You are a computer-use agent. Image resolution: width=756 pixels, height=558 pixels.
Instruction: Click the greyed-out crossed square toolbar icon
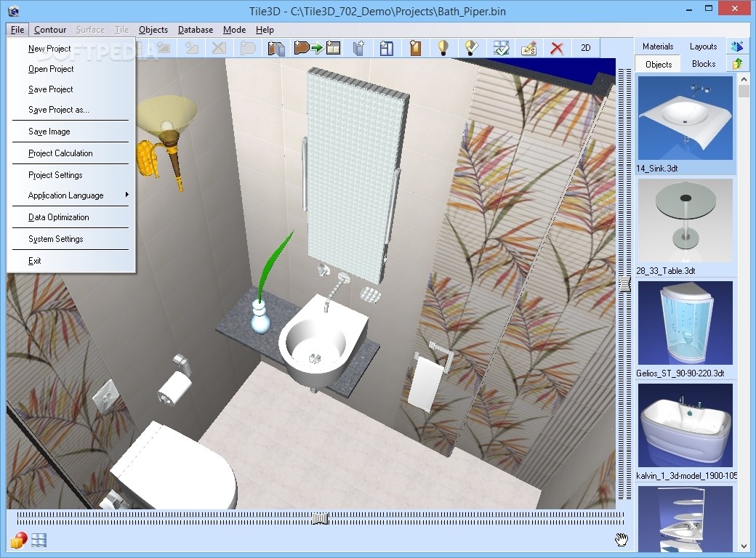click(x=219, y=48)
